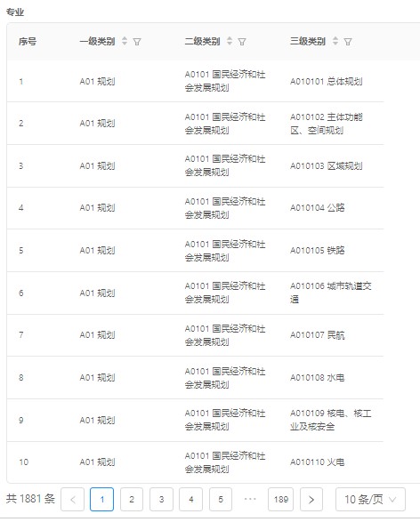Click the pagination ellipsis to jump pages
This screenshot has height=522, width=420.
(x=250, y=499)
